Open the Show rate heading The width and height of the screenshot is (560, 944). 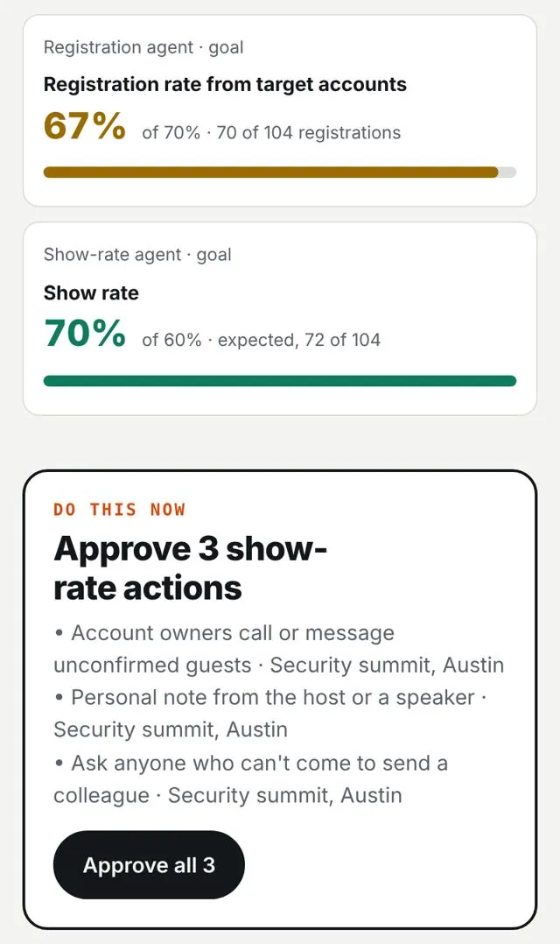(x=91, y=292)
